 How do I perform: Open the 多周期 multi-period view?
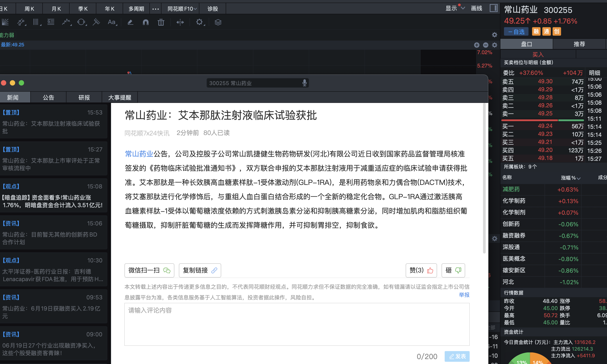click(136, 9)
